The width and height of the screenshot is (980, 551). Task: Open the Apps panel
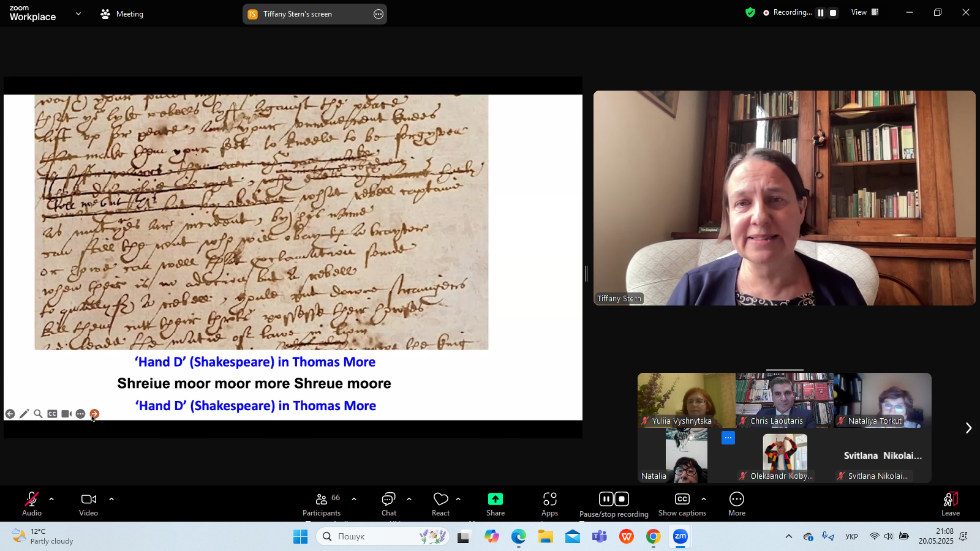tap(549, 504)
